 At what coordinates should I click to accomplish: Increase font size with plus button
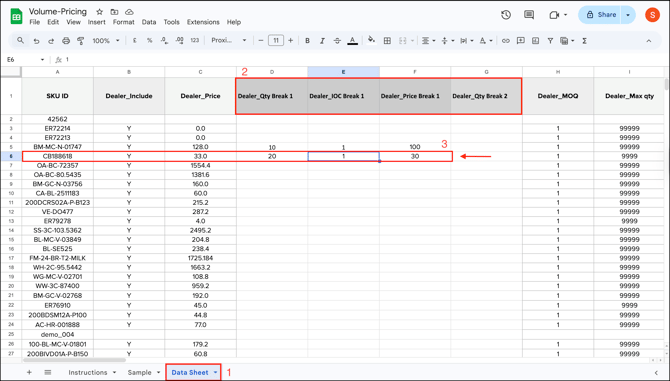291,41
